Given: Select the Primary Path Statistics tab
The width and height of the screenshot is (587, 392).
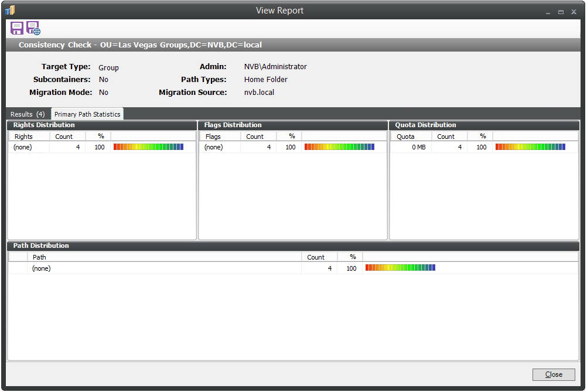Looking at the screenshot, I should click(87, 114).
